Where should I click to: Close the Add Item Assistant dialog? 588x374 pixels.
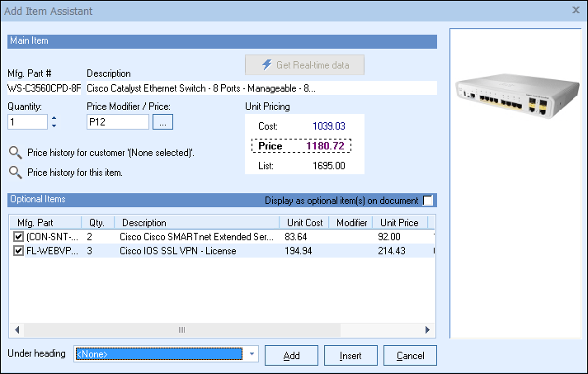576,11
